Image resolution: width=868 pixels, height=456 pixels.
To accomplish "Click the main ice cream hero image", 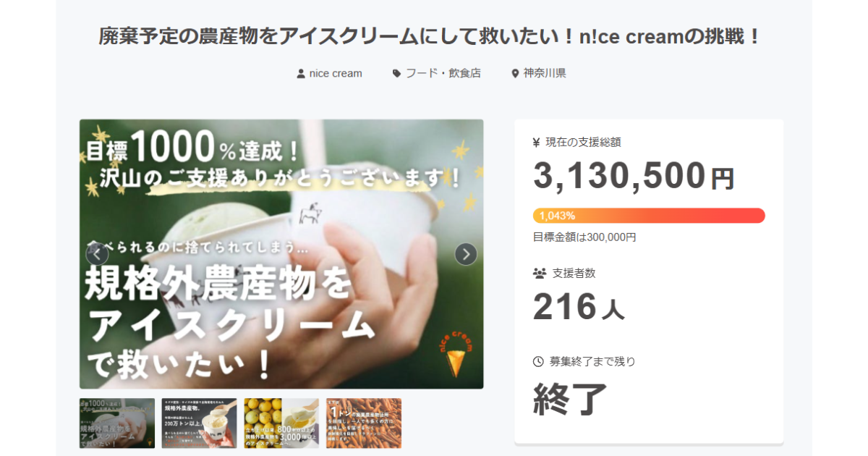I will click(x=281, y=254).
